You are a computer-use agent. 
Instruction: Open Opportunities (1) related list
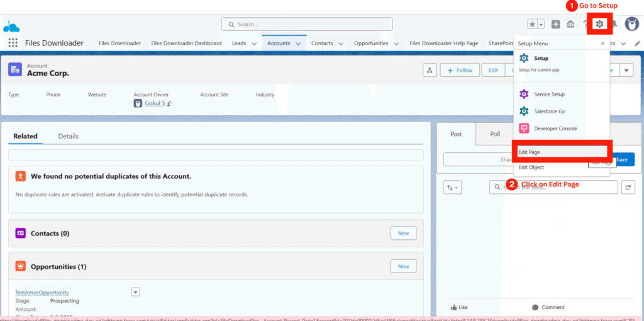[58, 267]
